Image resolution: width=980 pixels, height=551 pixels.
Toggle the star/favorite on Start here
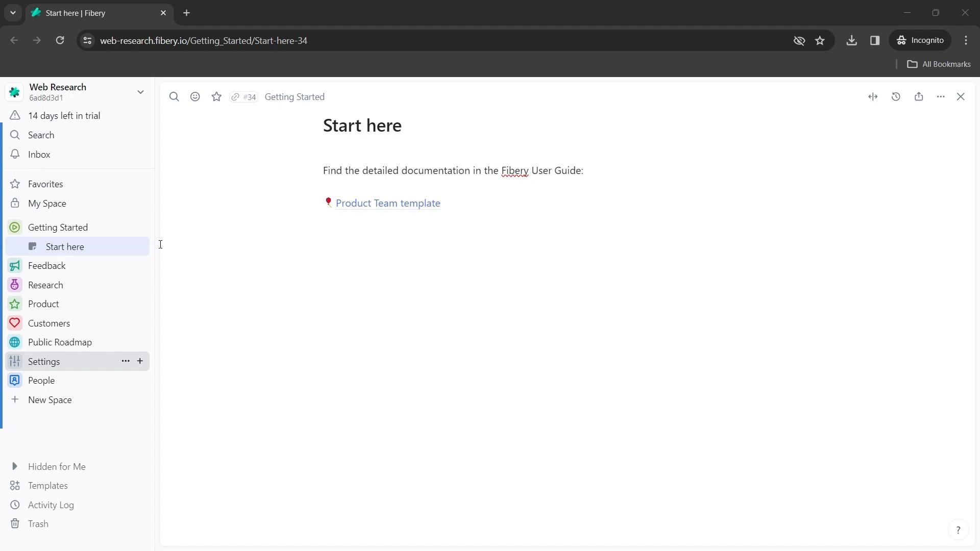[x=216, y=96]
